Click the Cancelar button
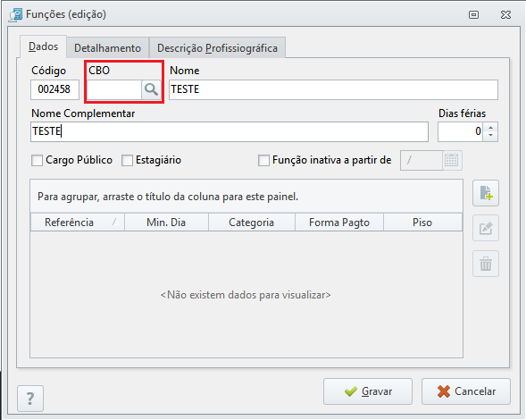The image size is (526, 420). (x=466, y=391)
